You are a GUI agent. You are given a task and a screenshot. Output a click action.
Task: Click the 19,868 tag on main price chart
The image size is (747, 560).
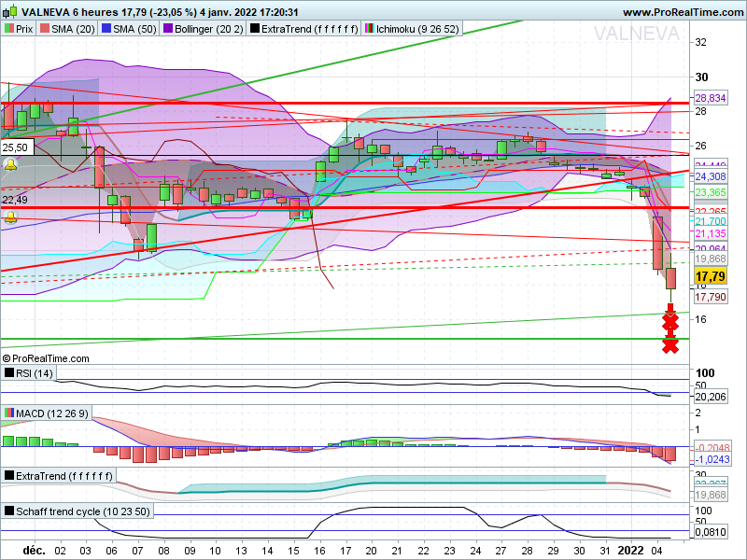711,259
